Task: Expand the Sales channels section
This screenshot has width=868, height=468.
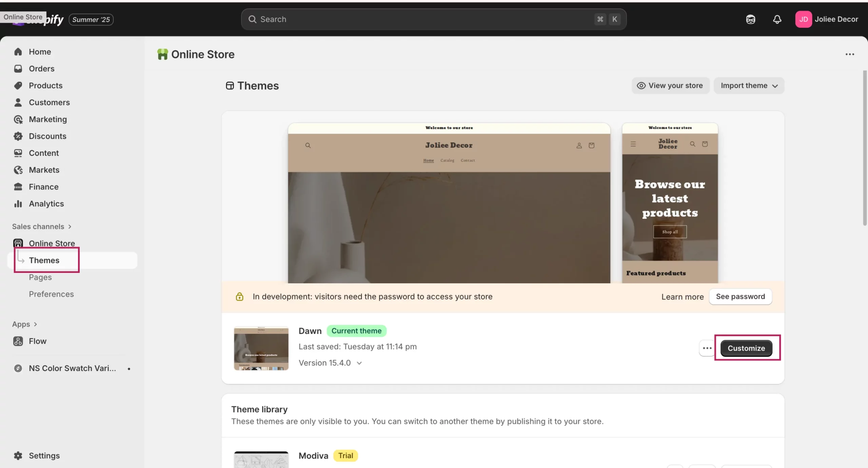Action: click(x=42, y=226)
